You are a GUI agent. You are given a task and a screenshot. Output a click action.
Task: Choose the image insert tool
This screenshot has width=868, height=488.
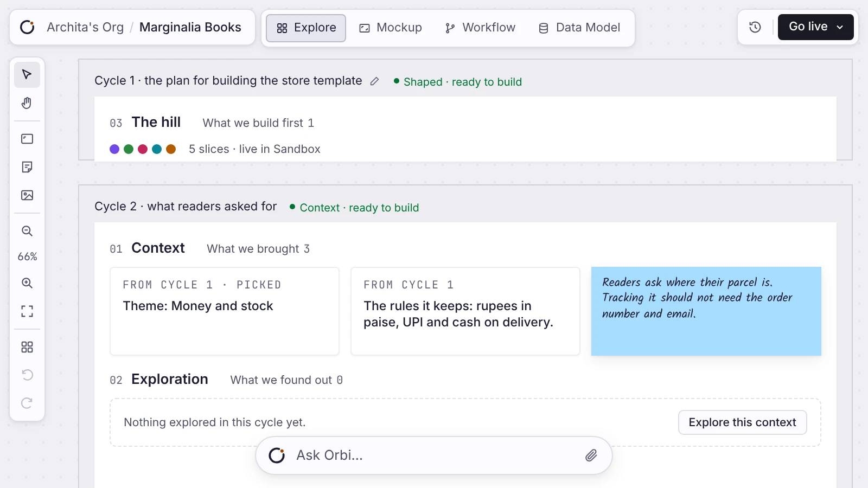[x=27, y=195]
